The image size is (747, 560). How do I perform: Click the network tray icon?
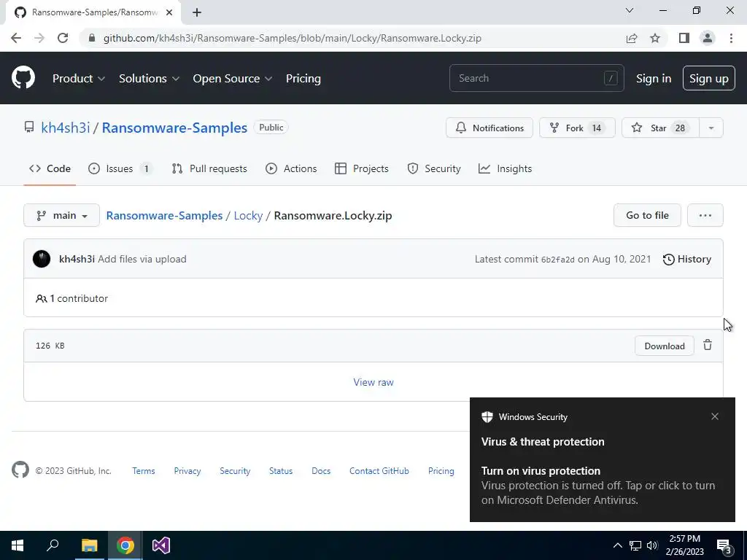click(635, 545)
